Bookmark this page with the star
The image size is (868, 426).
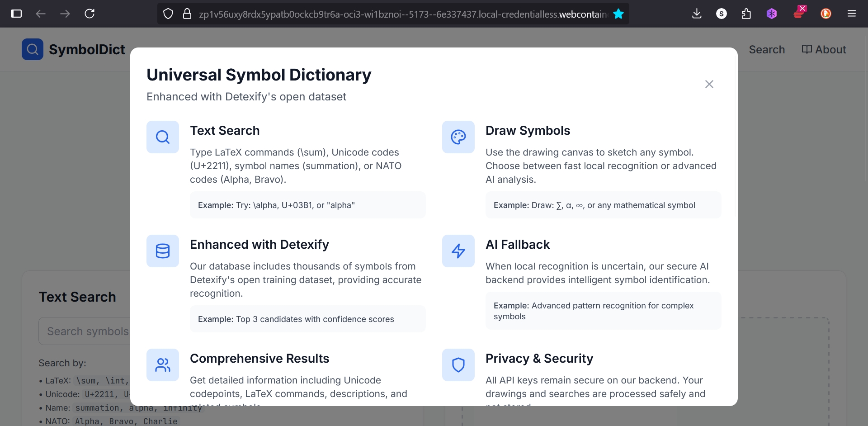[618, 14]
